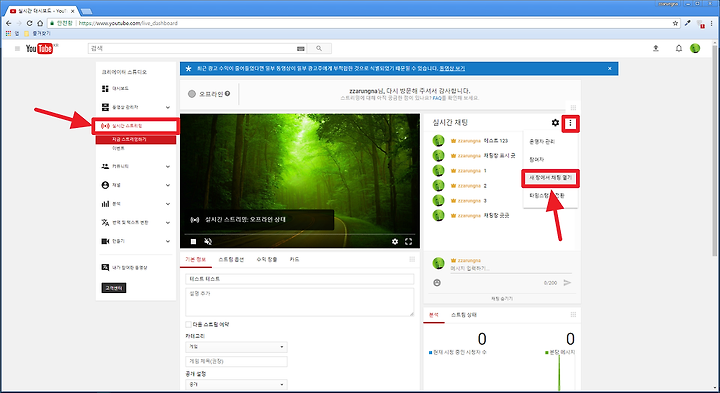Open the Channel (채널) person icon
The height and width of the screenshot is (393, 720).
[x=105, y=185]
